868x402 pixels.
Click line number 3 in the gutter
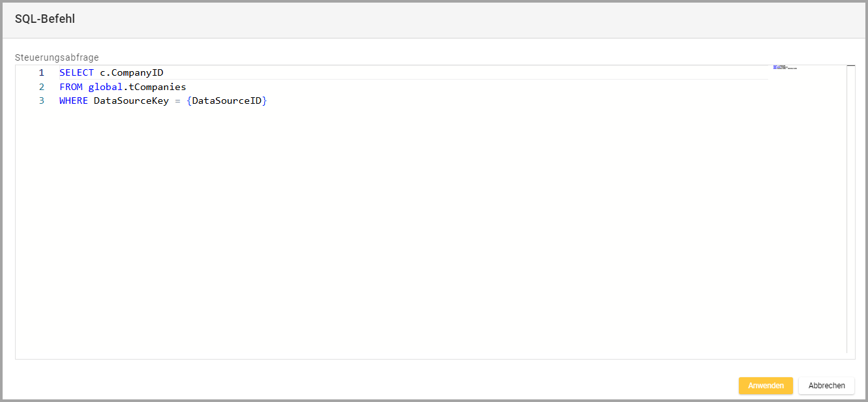tap(42, 101)
